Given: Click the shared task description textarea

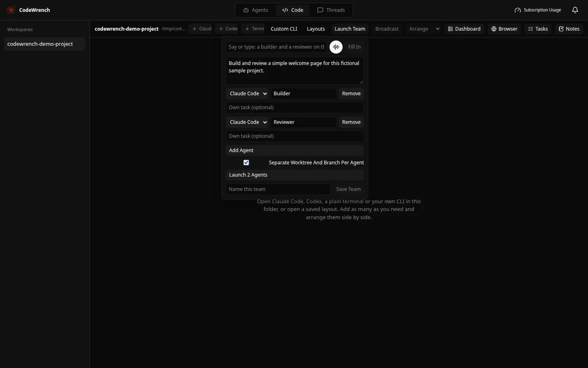Looking at the screenshot, I should coord(294,71).
